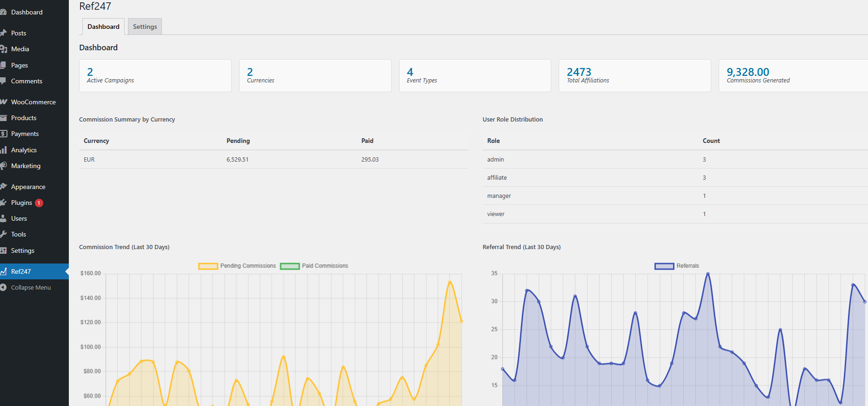Image resolution: width=868 pixels, height=406 pixels.
Task: Open Plugins menu item
Action: [x=34, y=203]
